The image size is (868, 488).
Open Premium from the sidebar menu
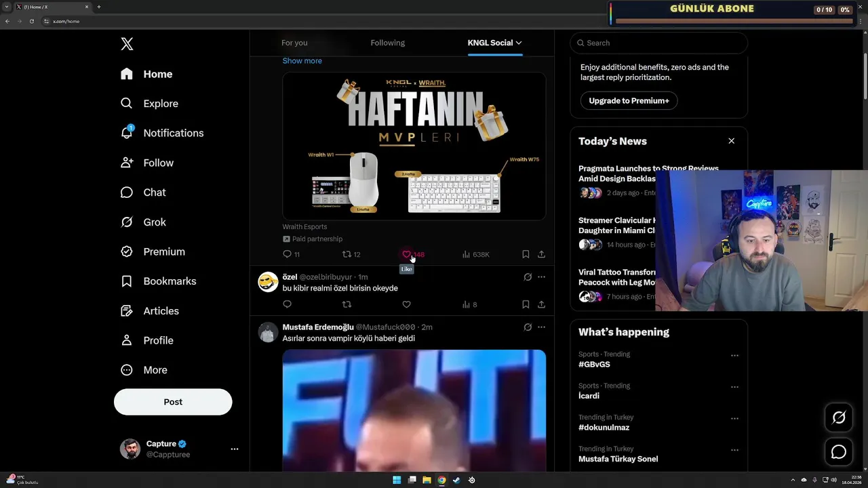(x=153, y=251)
